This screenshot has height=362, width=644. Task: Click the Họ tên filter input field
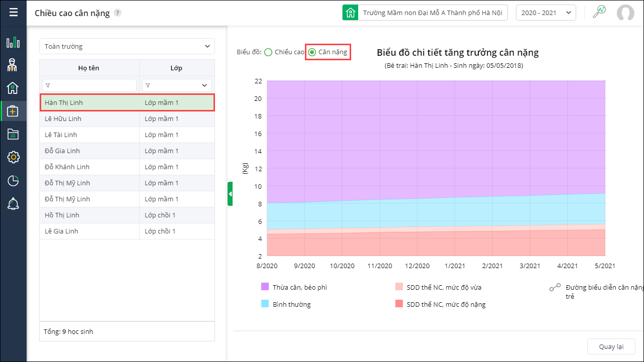(90, 85)
